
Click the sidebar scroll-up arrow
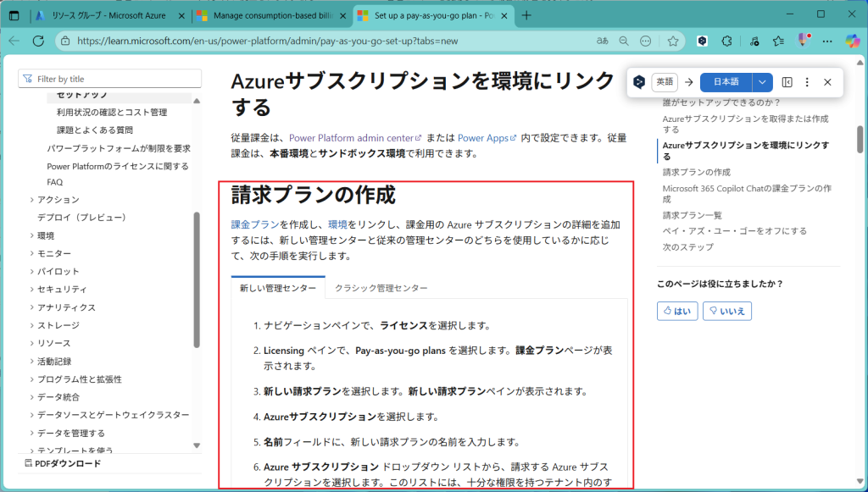(x=197, y=101)
